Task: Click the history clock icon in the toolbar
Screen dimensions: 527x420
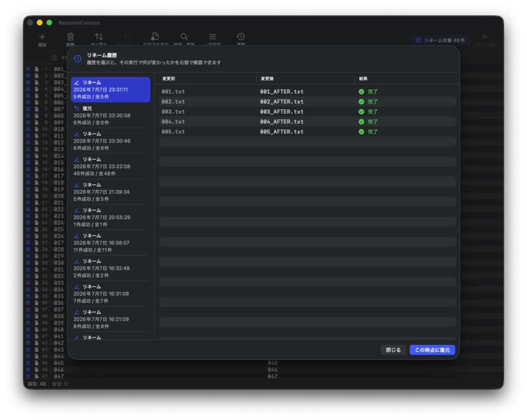Action: (241, 37)
